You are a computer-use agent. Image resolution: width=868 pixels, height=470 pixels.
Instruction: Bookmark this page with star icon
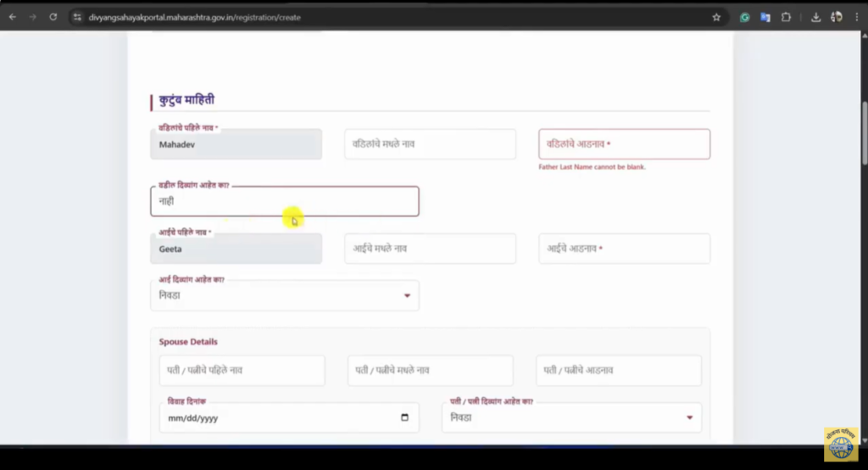pyautogui.click(x=716, y=17)
